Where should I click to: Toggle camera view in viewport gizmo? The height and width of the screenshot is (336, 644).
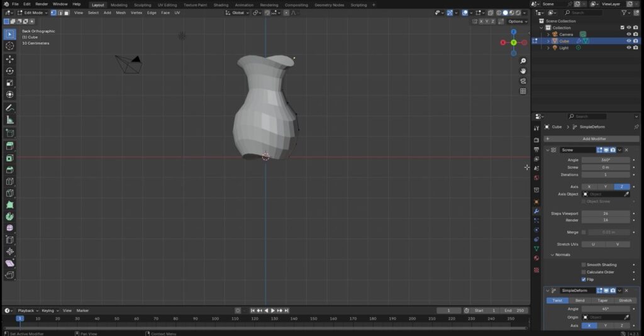point(523,81)
